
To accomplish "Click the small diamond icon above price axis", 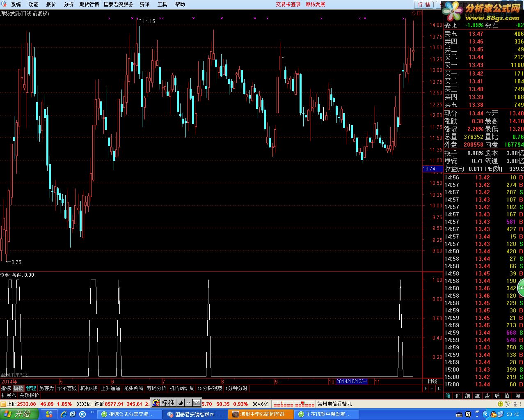I will tap(414, 13).
